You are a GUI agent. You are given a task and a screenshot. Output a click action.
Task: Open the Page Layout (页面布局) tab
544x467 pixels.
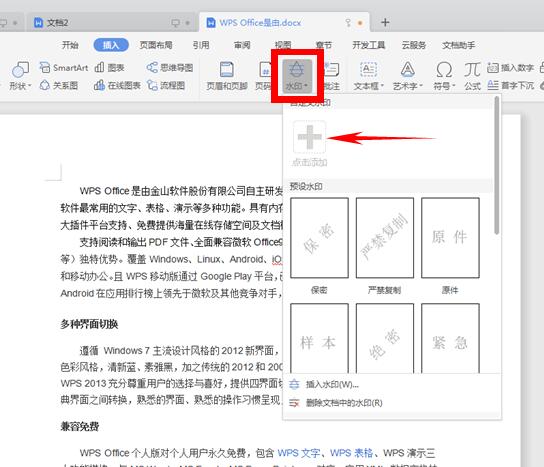tap(156, 45)
